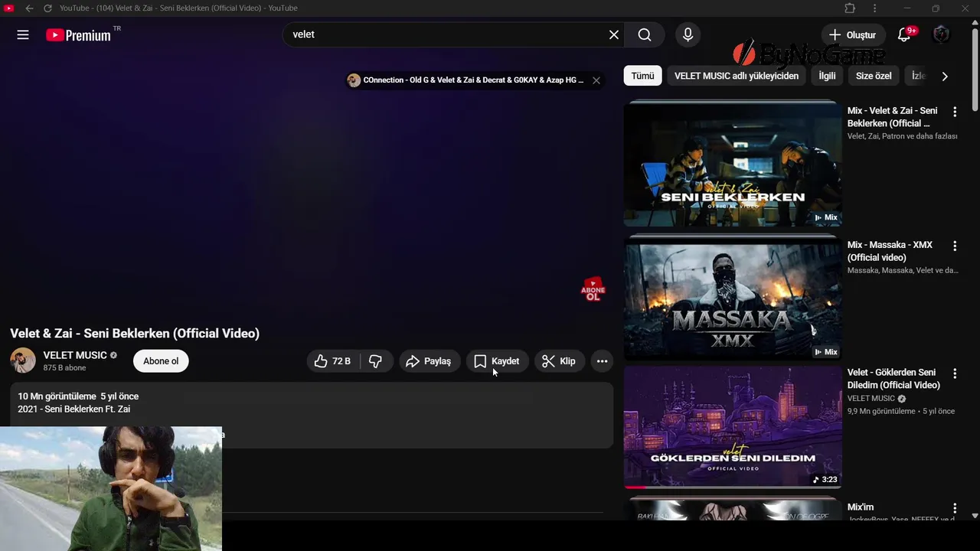Reload the page
Viewport: 980px width, 551px height.
47,8
